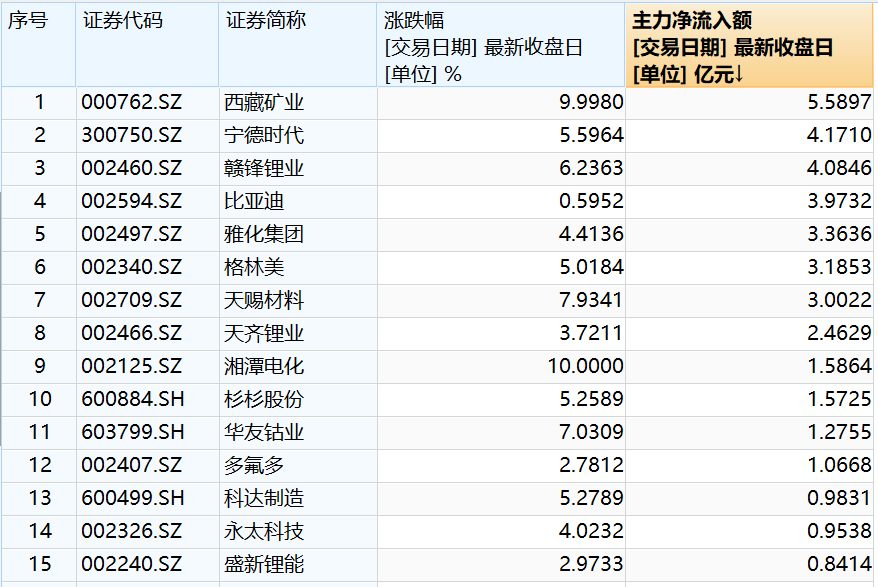Select 涨跌幅 value 4.4136
This screenshot has height=587, width=878.
pyautogui.click(x=591, y=235)
